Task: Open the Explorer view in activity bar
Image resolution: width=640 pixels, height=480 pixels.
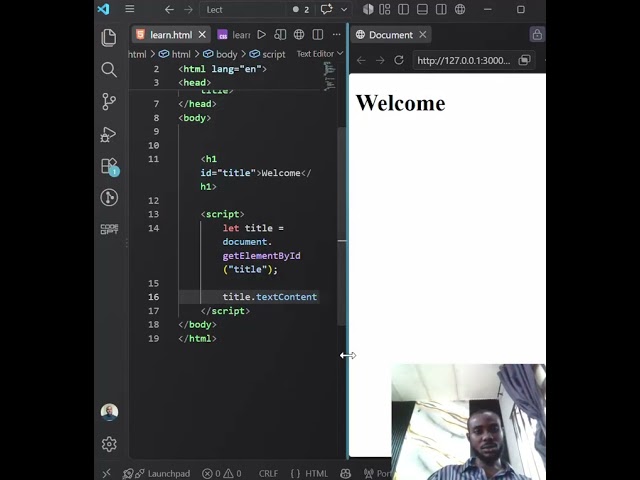Action: pyautogui.click(x=109, y=38)
